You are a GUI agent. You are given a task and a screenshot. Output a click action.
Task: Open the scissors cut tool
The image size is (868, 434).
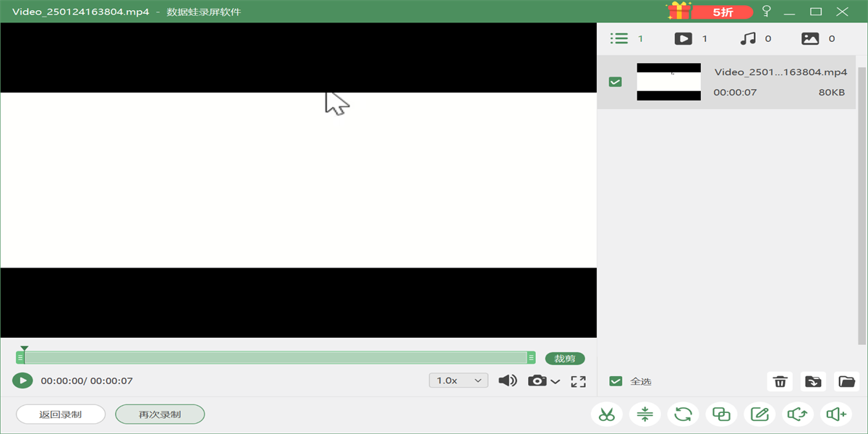607,414
